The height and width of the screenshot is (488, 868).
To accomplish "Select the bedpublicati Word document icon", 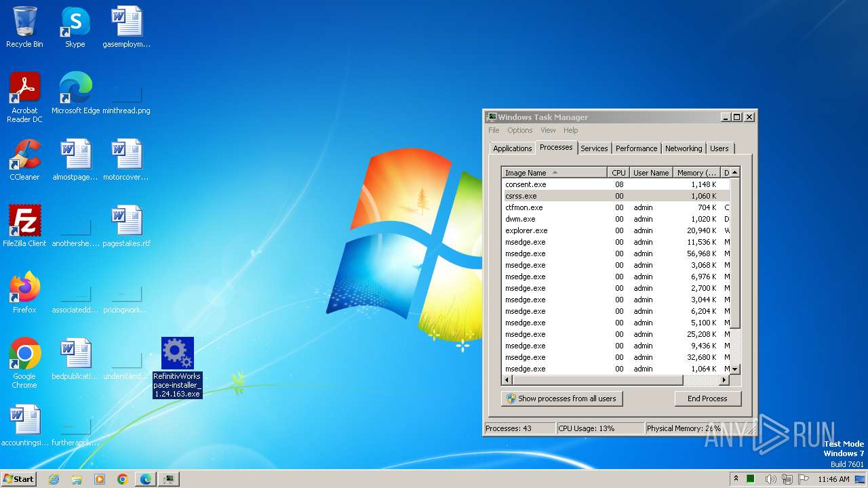I will pyautogui.click(x=75, y=359).
